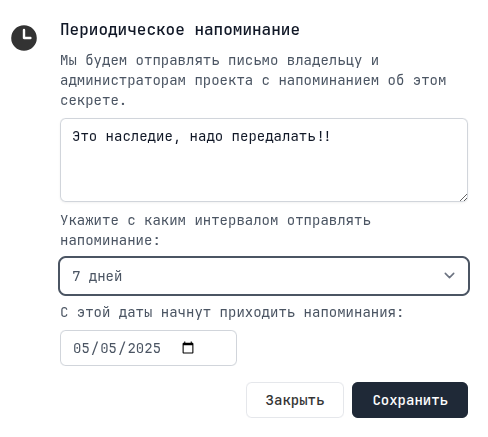Image resolution: width=488 pixels, height=437 pixels.
Task: Dismiss the dialog using Закрыть
Action: click(x=295, y=400)
